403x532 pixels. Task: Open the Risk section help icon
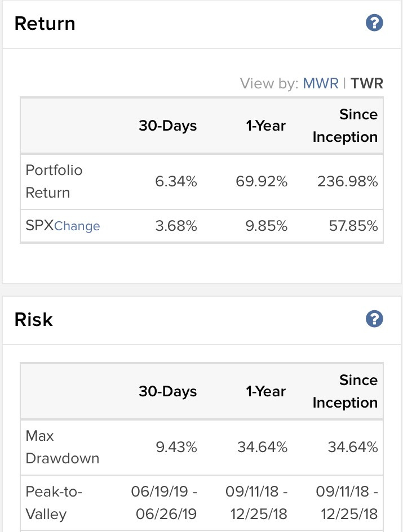tap(374, 319)
